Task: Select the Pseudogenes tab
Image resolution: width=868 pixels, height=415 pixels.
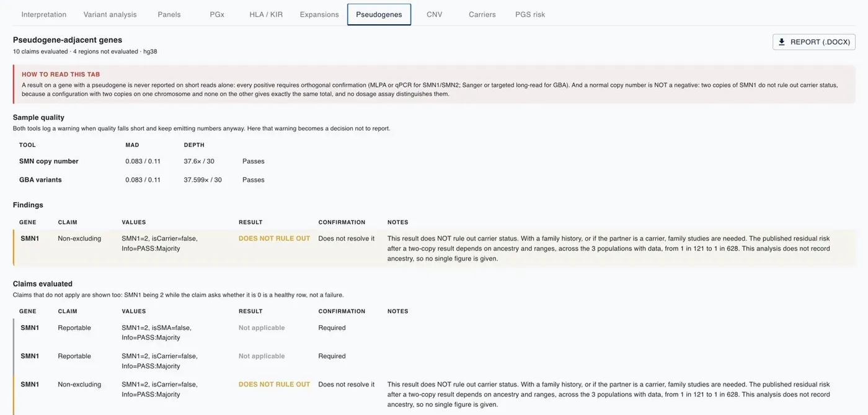Action: (x=379, y=14)
